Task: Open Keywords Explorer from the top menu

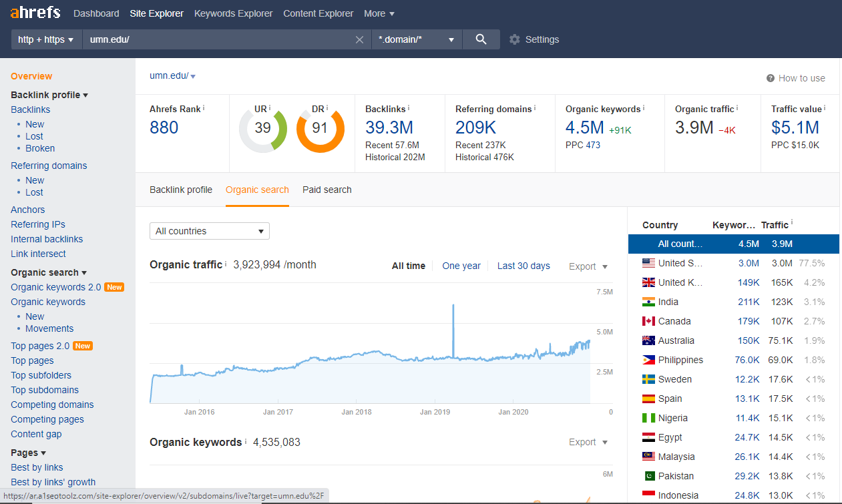Action: [x=233, y=13]
